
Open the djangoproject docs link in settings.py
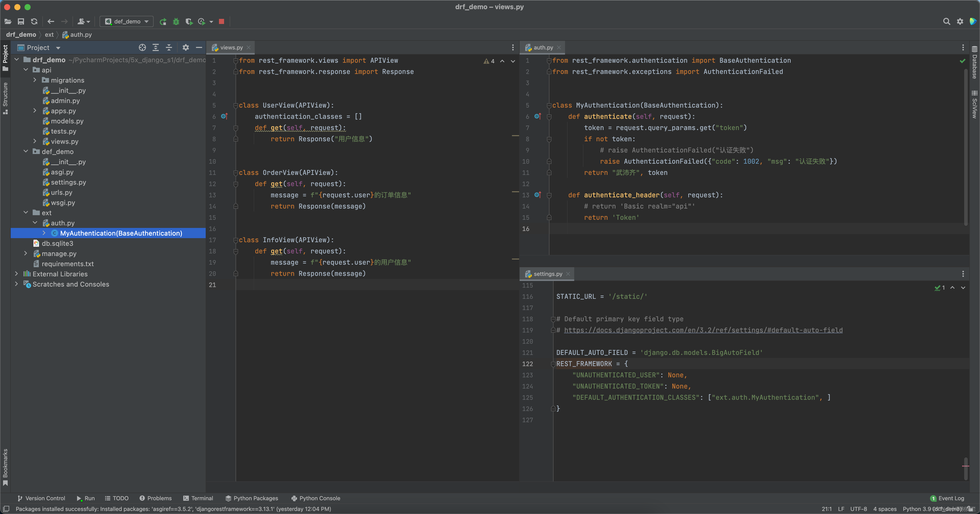(703, 330)
